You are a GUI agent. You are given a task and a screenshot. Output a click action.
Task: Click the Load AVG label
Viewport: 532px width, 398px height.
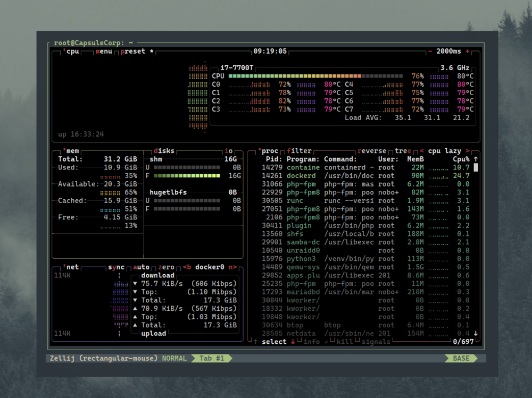point(363,117)
